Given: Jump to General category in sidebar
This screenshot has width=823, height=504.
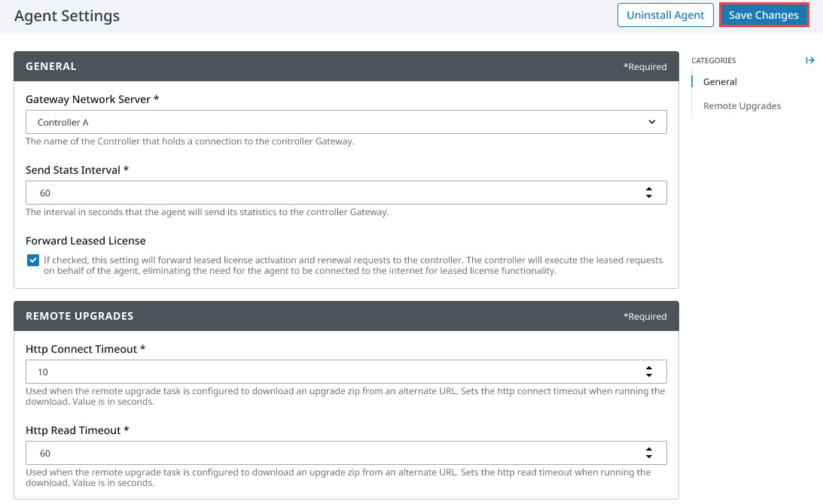Looking at the screenshot, I should pos(720,82).
